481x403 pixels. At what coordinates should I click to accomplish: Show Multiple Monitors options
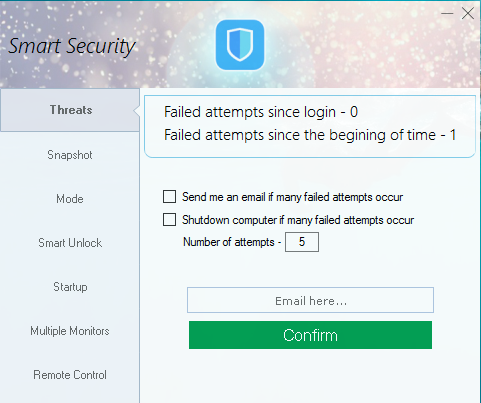(x=70, y=331)
